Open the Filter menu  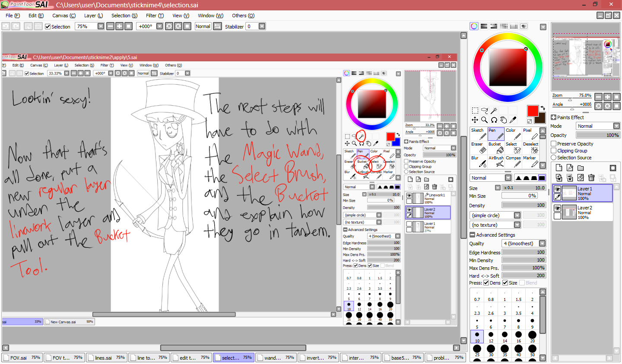click(x=154, y=16)
